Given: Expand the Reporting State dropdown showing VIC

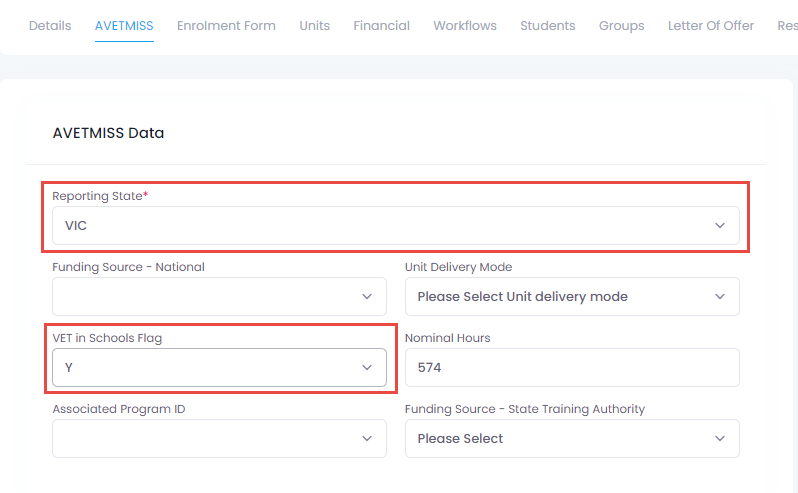Looking at the screenshot, I should point(395,225).
